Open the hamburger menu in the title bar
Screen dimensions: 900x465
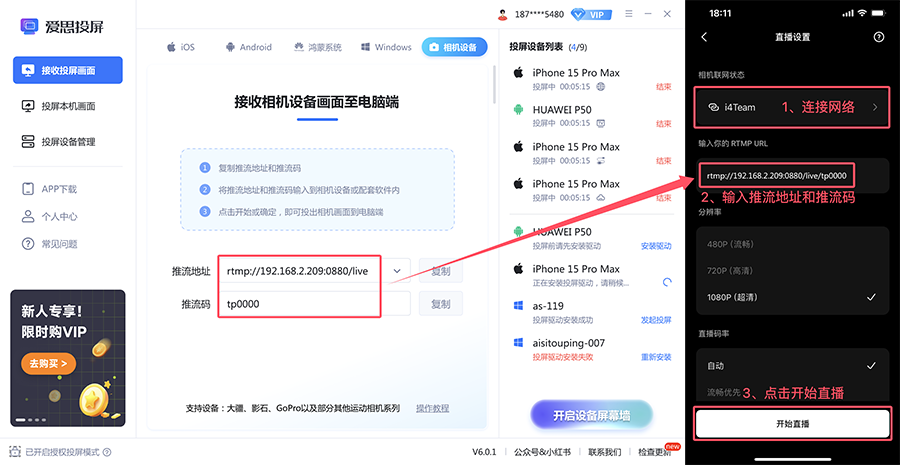(629, 14)
